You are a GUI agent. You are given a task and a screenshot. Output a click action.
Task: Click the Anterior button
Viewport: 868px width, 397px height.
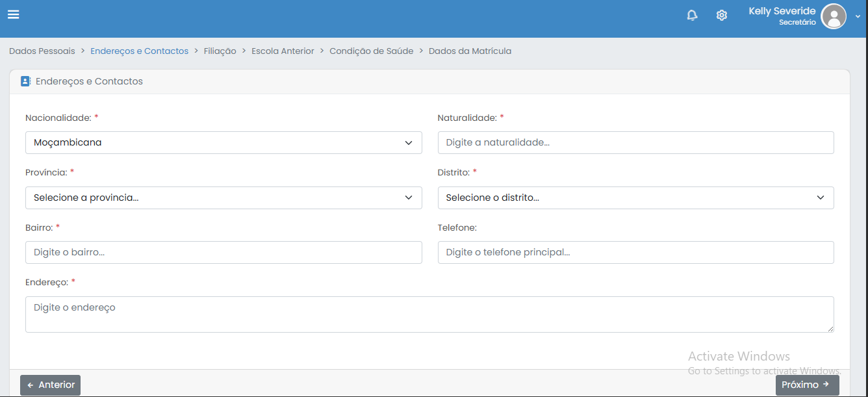(x=50, y=385)
